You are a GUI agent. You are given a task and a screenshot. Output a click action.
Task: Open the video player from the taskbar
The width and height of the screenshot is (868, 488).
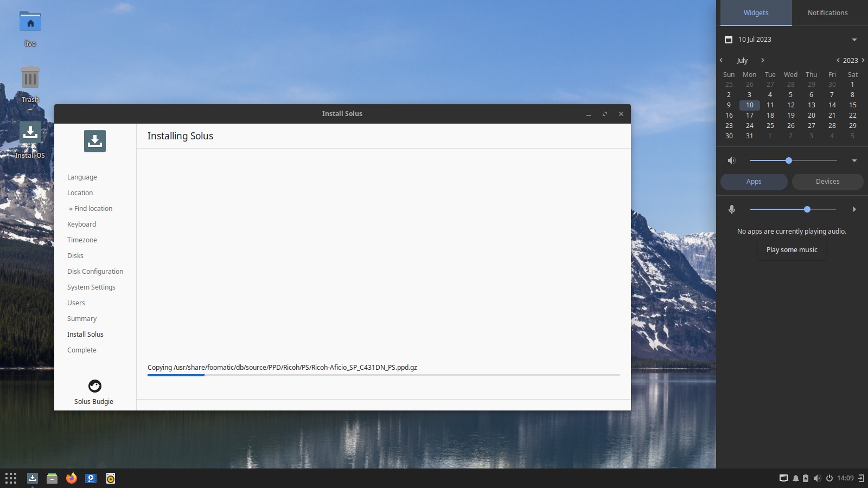tap(91, 478)
